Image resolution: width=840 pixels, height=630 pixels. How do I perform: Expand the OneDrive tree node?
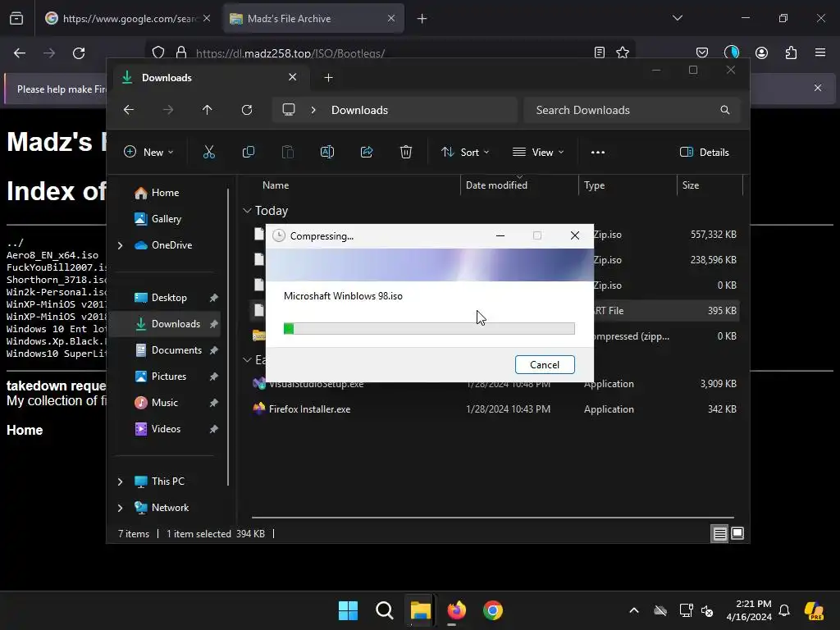120,245
